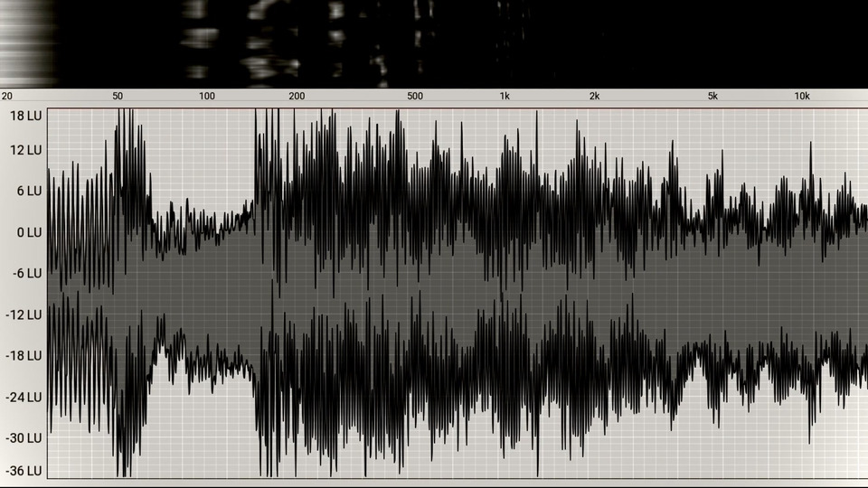The height and width of the screenshot is (488, 868).
Task: Click the 18 LU level label
Action: pyautogui.click(x=25, y=116)
